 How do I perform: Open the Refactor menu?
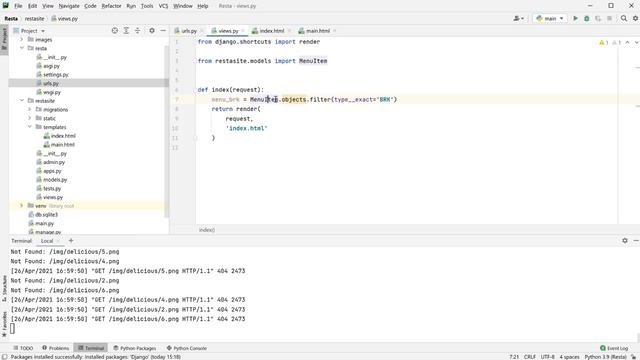pyautogui.click(x=111, y=6)
